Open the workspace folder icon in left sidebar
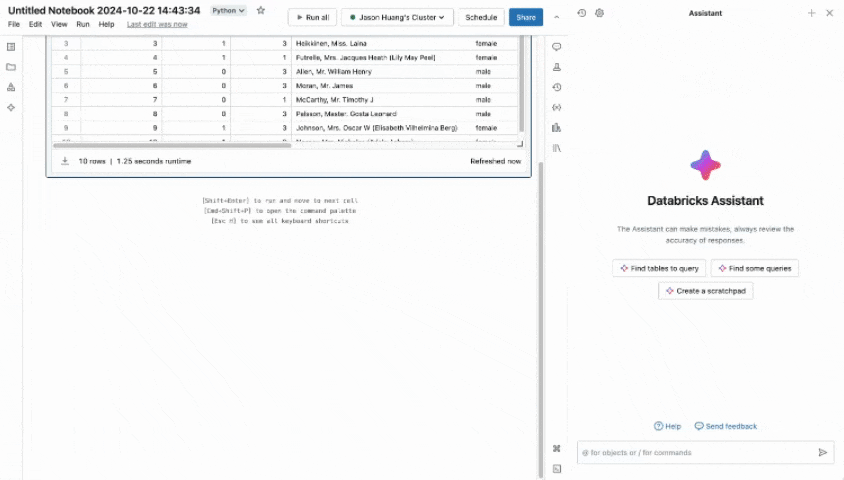Viewport: 844px width, 480px height. (x=11, y=67)
